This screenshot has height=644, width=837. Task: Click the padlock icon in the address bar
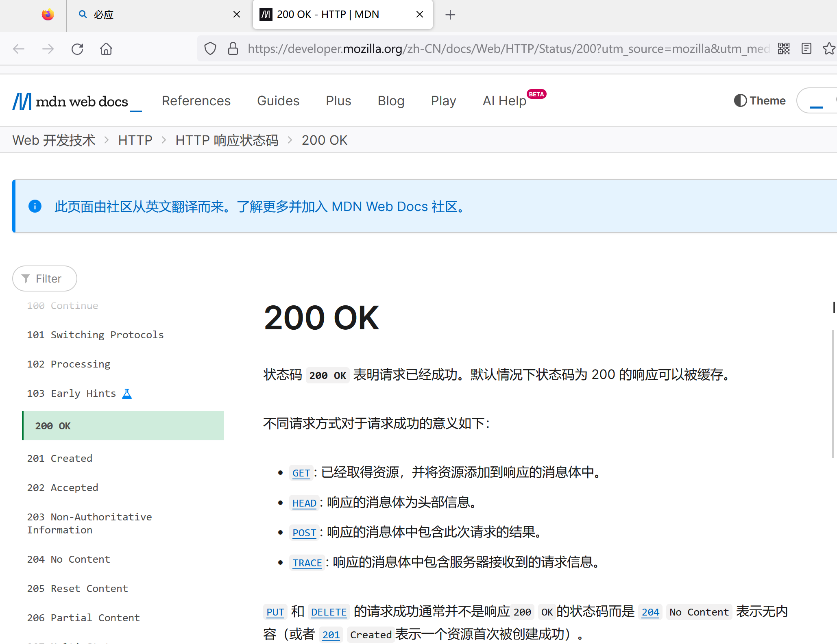coord(232,48)
